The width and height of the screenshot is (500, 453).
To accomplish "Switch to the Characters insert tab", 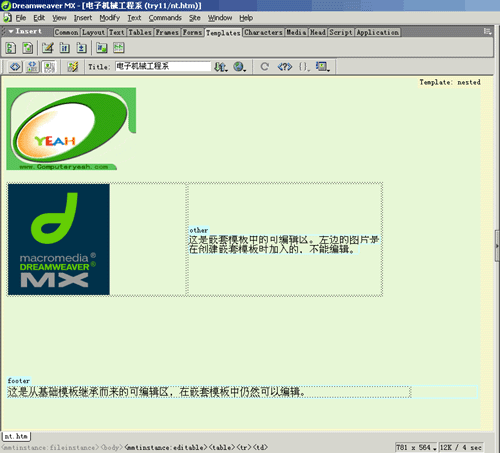I will 263,32.
